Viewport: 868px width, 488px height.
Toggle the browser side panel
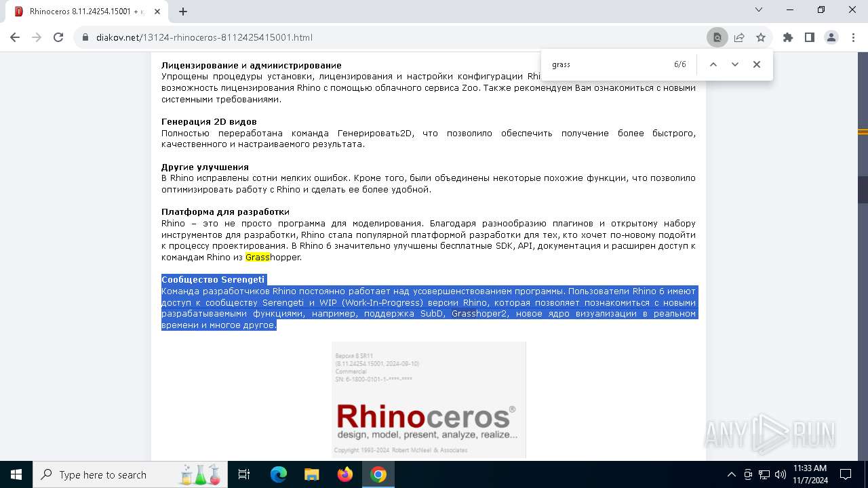coord(810,37)
